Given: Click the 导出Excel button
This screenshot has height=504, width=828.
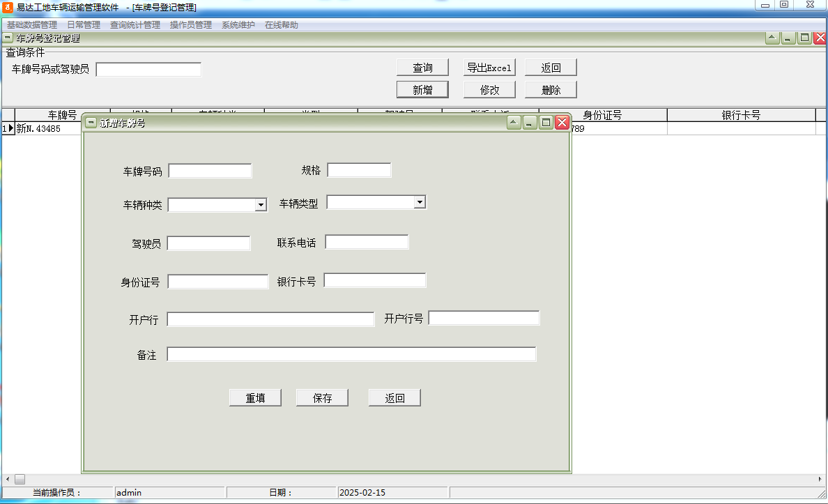Looking at the screenshot, I should 489,67.
